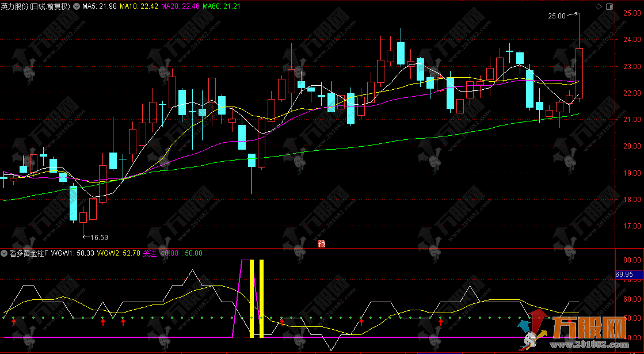This screenshot has width=644, height=354.
Task: Click the MA5: 21.98 indicator label
Action: point(101,6)
